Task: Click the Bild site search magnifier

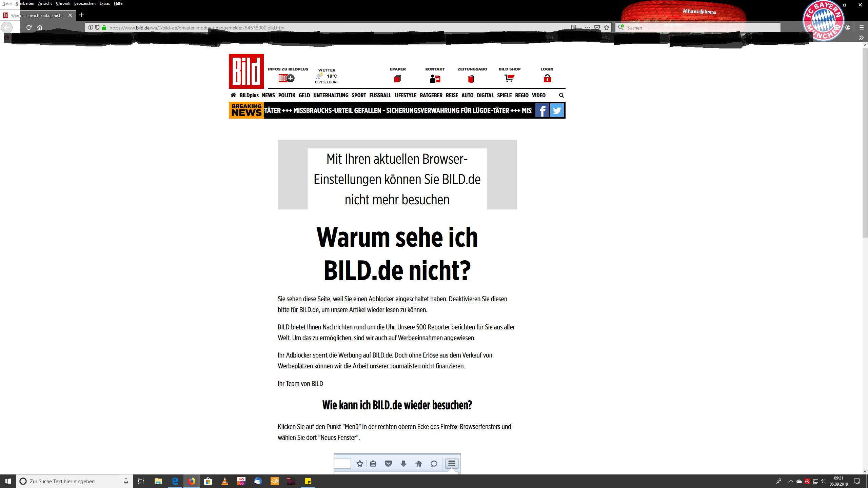Action: pyautogui.click(x=561, y=96)
